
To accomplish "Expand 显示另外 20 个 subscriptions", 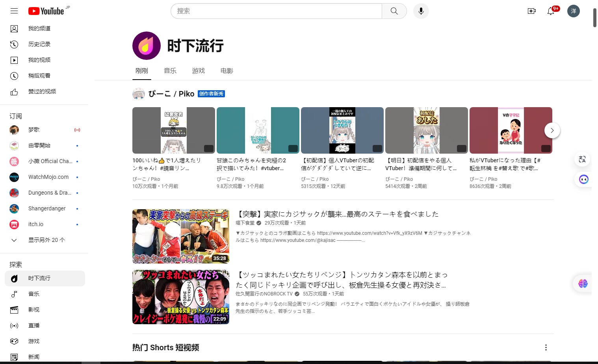I will (x=46, y=240).
